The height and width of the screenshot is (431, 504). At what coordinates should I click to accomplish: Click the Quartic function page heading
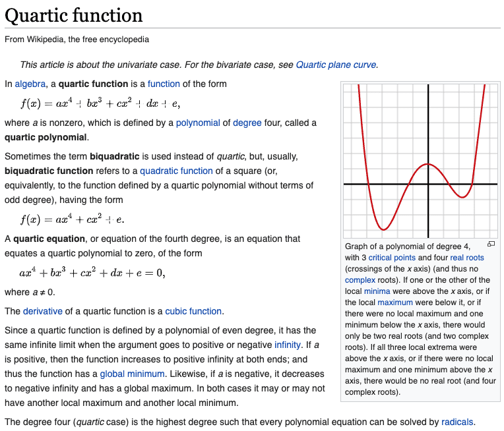[74, 15]
